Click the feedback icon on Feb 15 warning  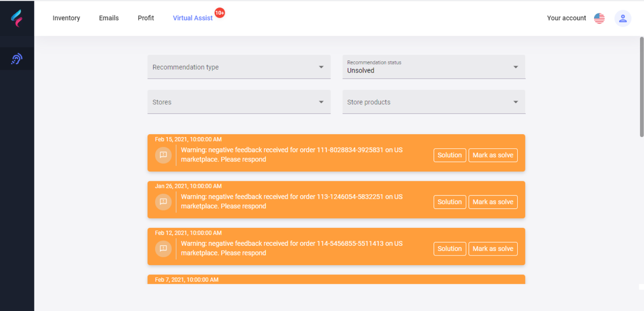(163, 155)
